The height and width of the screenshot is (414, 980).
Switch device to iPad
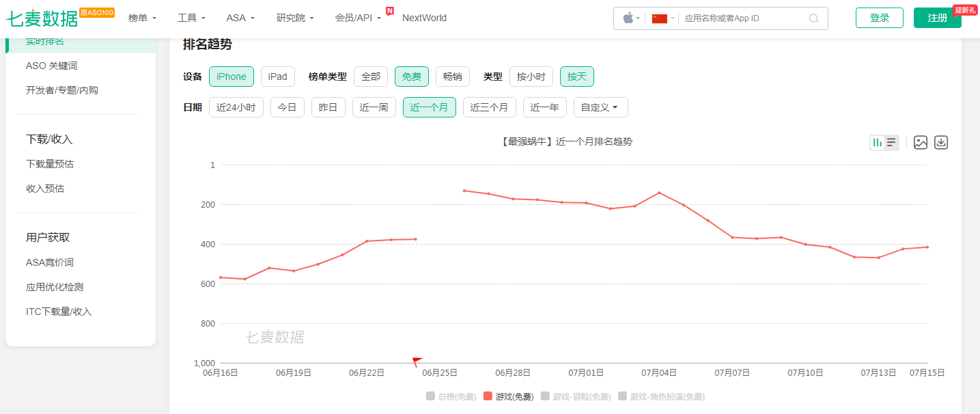[x=277, y=77]
